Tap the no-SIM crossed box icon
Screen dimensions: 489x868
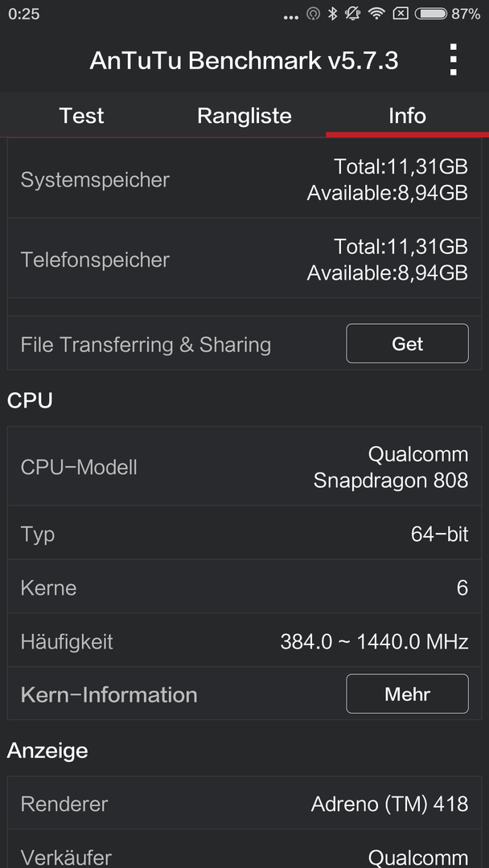click(x=401, y=14)
